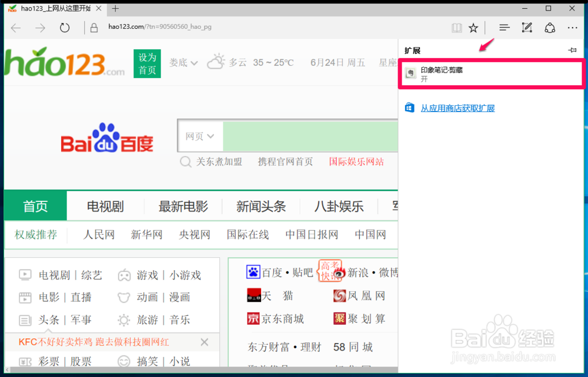Open a new tab with plus
The width and height of the screenshot is (588, 377).
coord(115,8)
